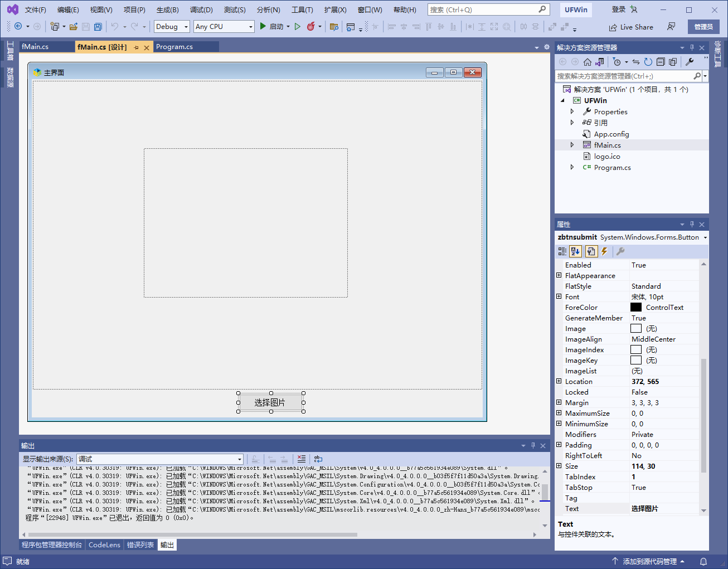Click 添加到源代码管理 in status bar
This screenshot has height=569, width=728.
coord(649,561)
